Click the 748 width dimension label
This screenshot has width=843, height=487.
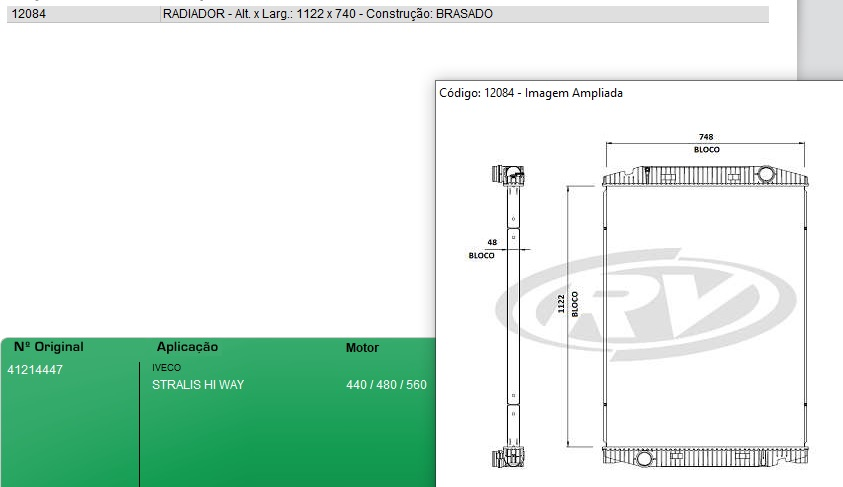tap(706, 137)
